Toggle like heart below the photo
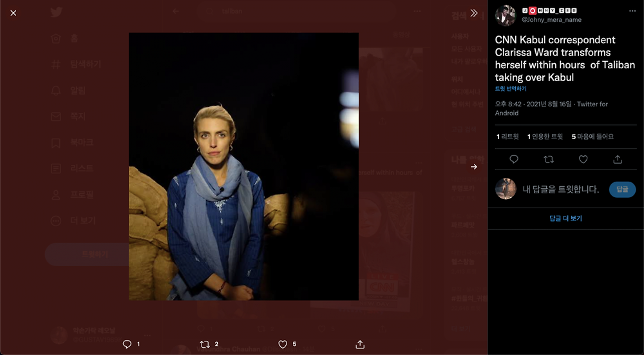This screenshot has width=644, height=355. [283, 344]
